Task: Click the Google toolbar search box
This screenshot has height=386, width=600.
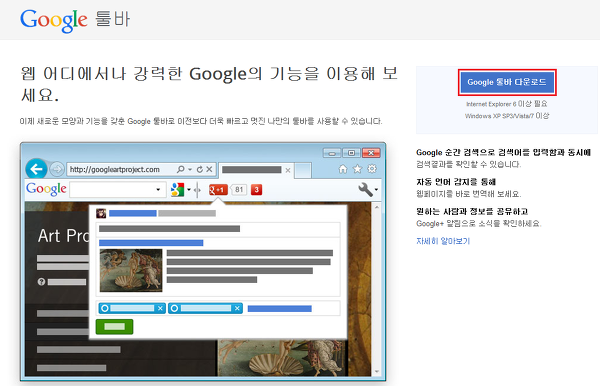Action: point(117,190)
